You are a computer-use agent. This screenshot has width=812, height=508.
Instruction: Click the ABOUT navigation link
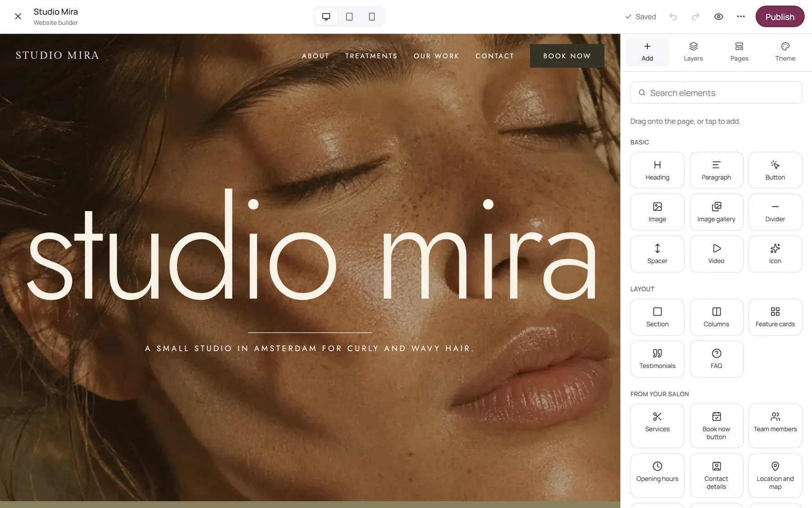(315, 56)
